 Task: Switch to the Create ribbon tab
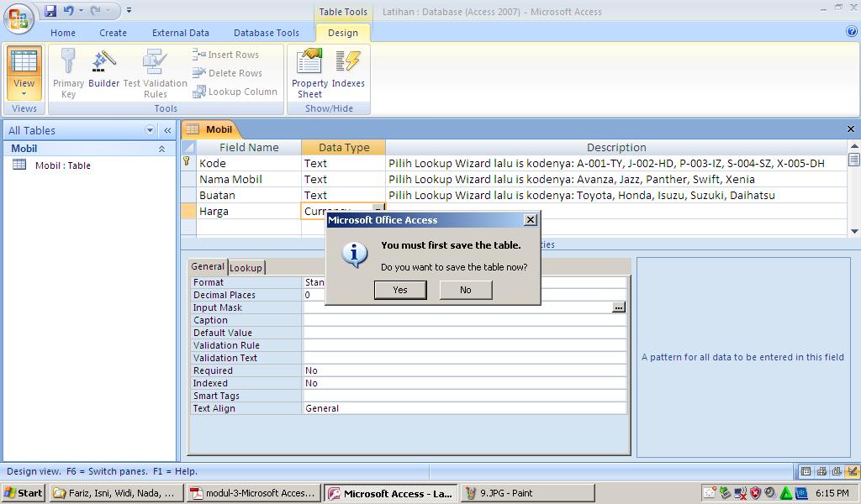[114, 33]
